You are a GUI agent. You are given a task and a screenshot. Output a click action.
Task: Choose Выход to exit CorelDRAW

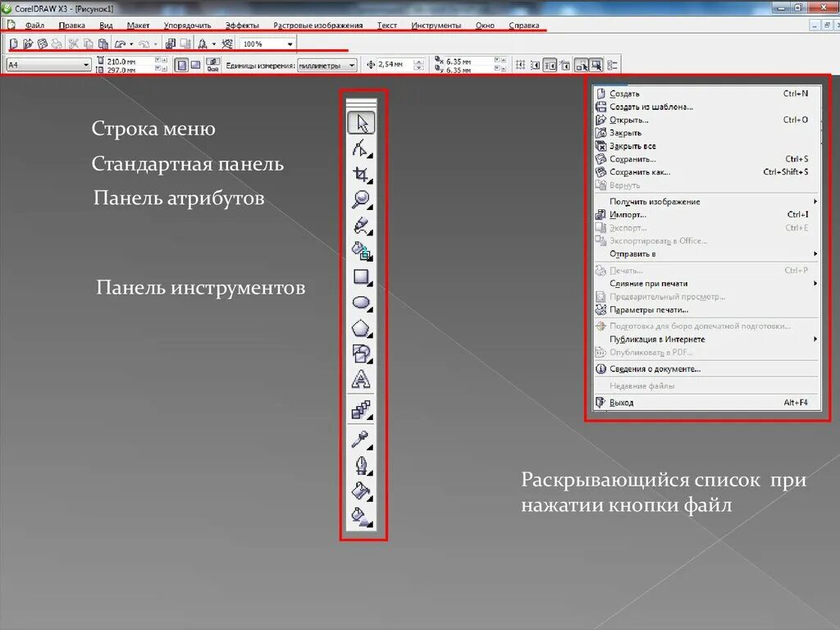click(x=706, y=402)
